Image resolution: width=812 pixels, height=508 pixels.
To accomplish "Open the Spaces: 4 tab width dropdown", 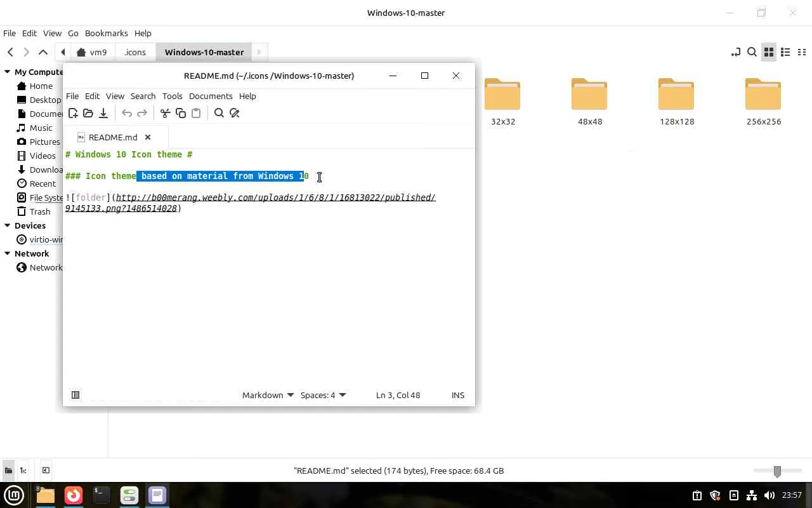I will [x=323, y=395].
